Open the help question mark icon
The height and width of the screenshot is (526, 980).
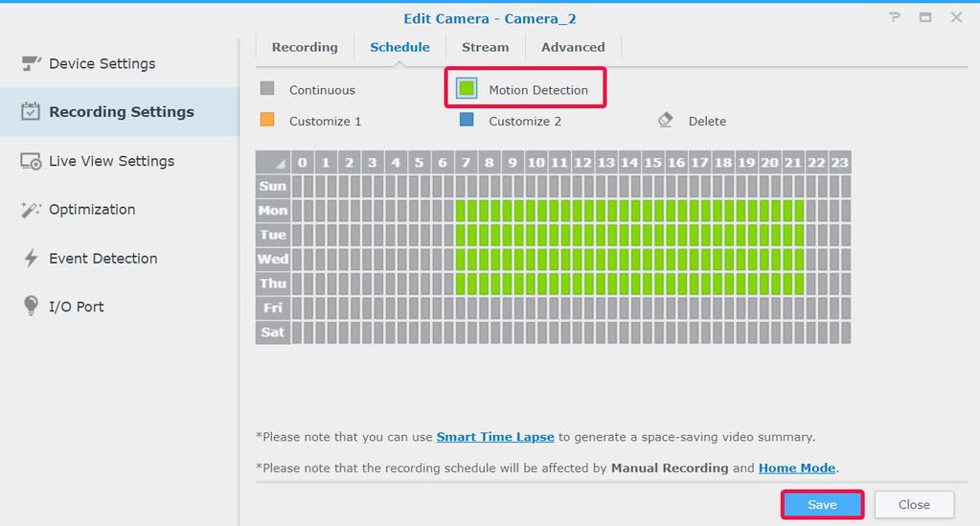click(895, 17)
